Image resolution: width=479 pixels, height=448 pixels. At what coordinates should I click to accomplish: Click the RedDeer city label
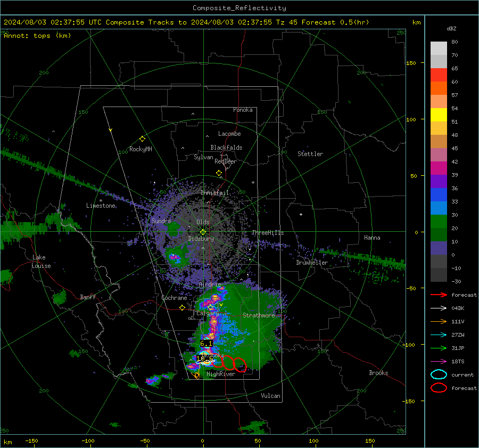coord(226,161)
